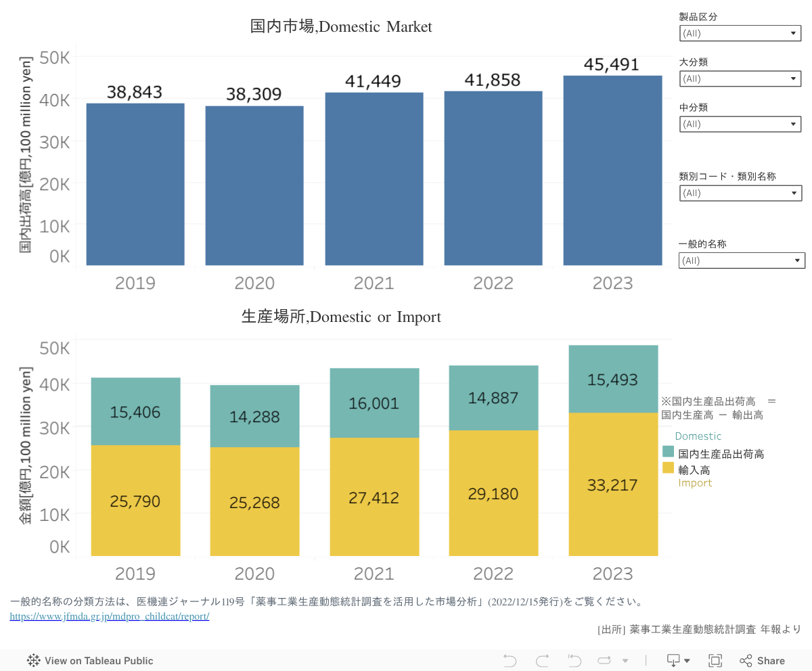The image size is (812, 671).
Task: Select the 2019 teal segment labeled 15,406
Action: click(135, 411)
